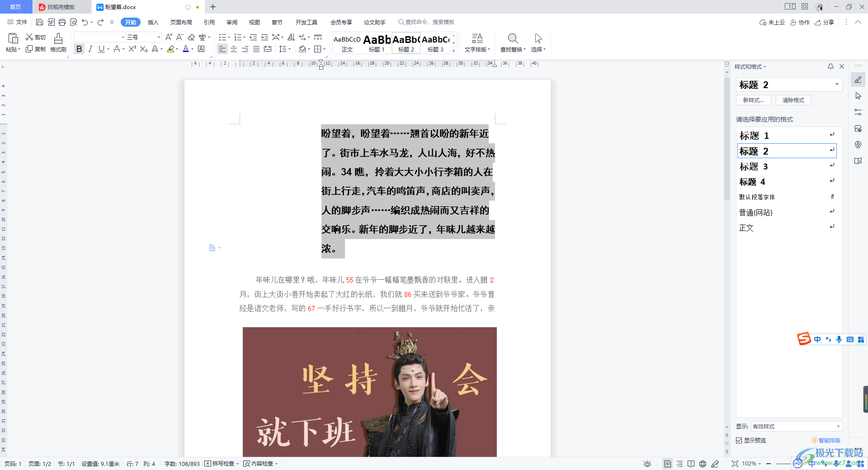Toggle the 显示预览 checkbox
The image size is (868, 470).
(739, 440)
